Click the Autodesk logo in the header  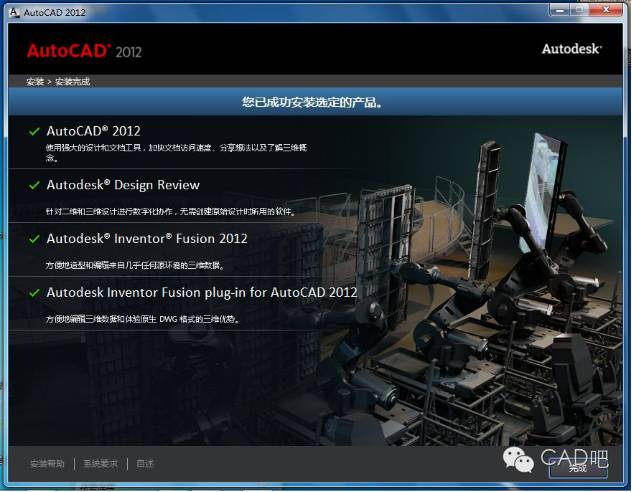[572, 49]
